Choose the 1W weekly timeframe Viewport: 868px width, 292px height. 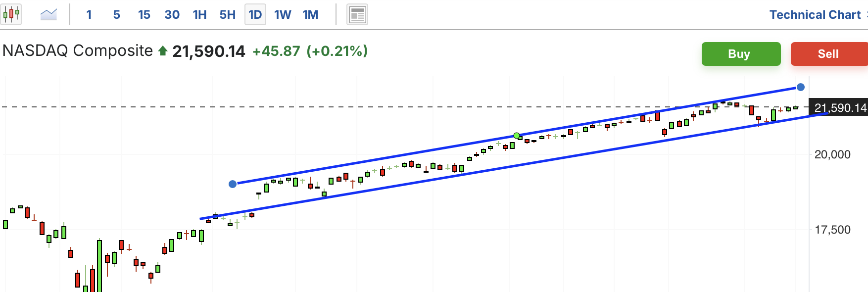point(283,14)
